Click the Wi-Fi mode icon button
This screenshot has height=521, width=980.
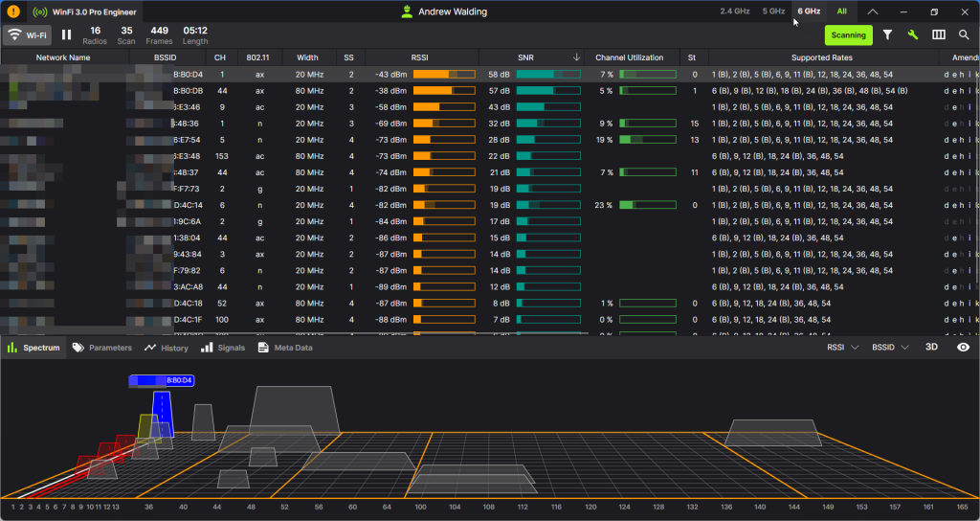(27, 35)
